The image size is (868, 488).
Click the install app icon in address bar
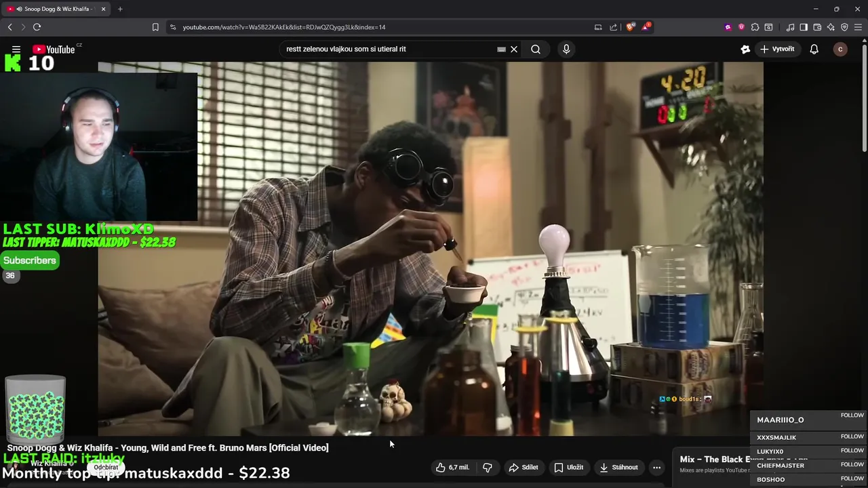pyautogui.click(x=598, y=27)
